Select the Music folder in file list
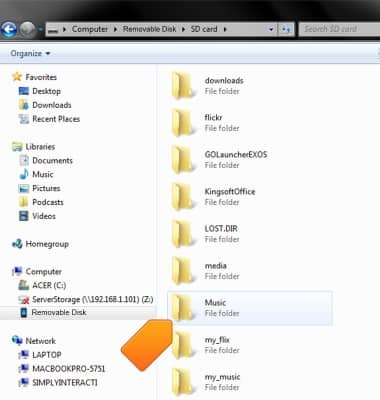380x400 pixels. [x=250, y=308]
